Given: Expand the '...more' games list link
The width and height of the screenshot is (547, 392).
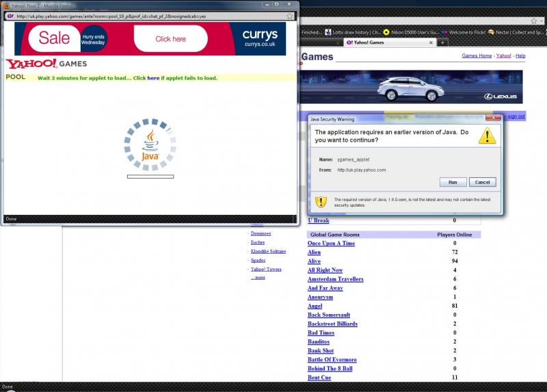Looking at the screenshot, I should click(x=257, y=277).
